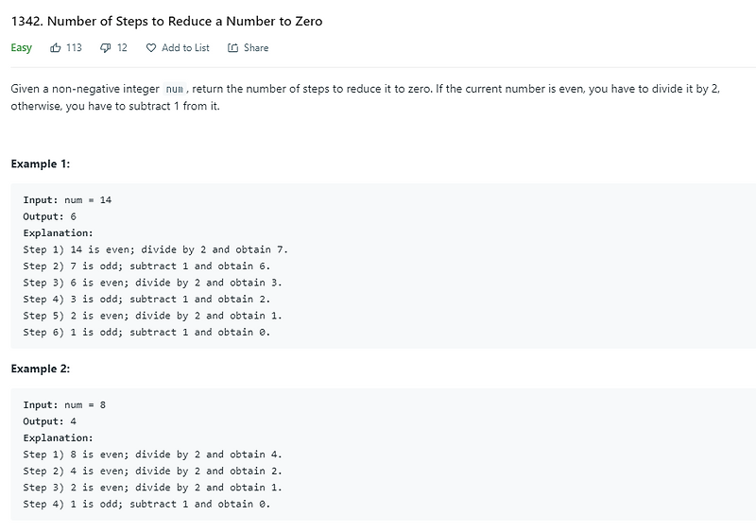
Task: Click the heart icon for Add to List
Action: [151, 48]
